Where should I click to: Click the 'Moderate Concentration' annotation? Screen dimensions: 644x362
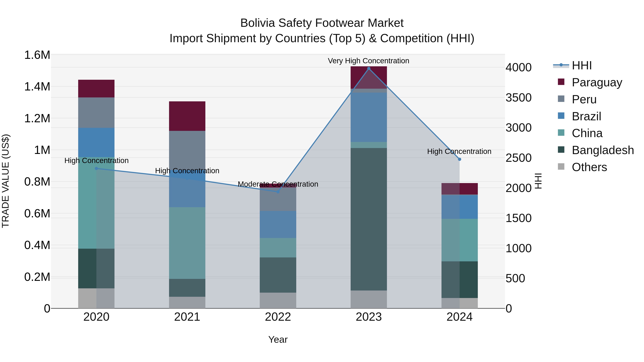[x=278, y=184]
